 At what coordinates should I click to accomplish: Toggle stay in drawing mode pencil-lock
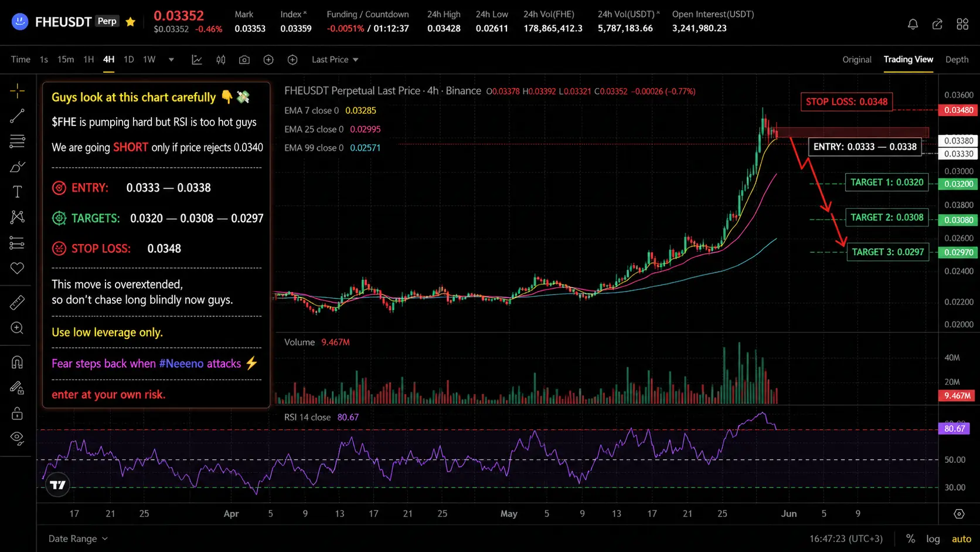click(x=17, y=388)
